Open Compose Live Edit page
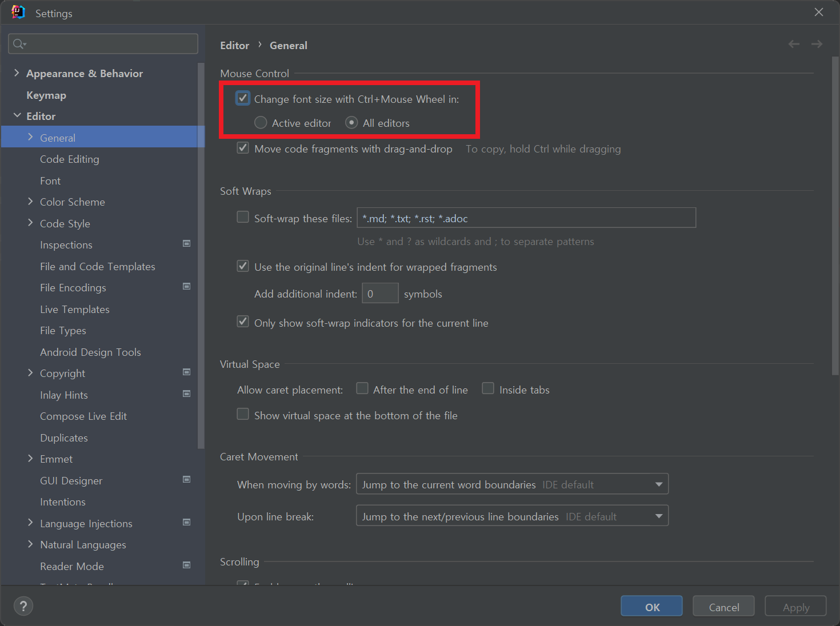 (83, 416)
